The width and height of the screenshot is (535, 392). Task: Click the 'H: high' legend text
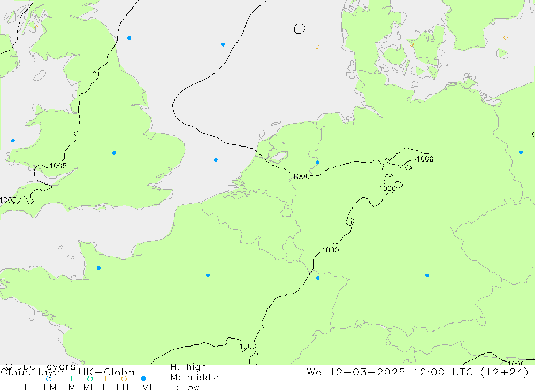[x=188, y=367]
